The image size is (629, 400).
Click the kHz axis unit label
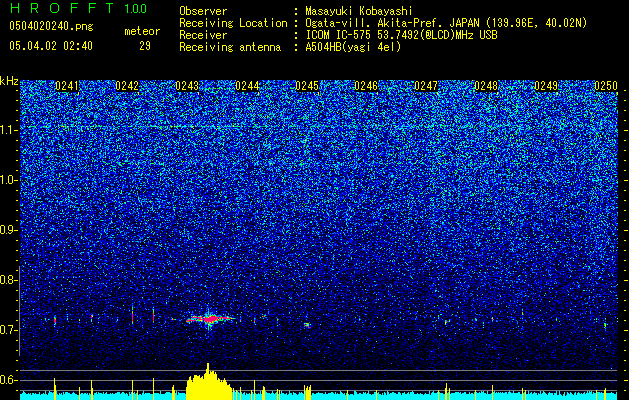pyautogui.click(x=9, y=81)
